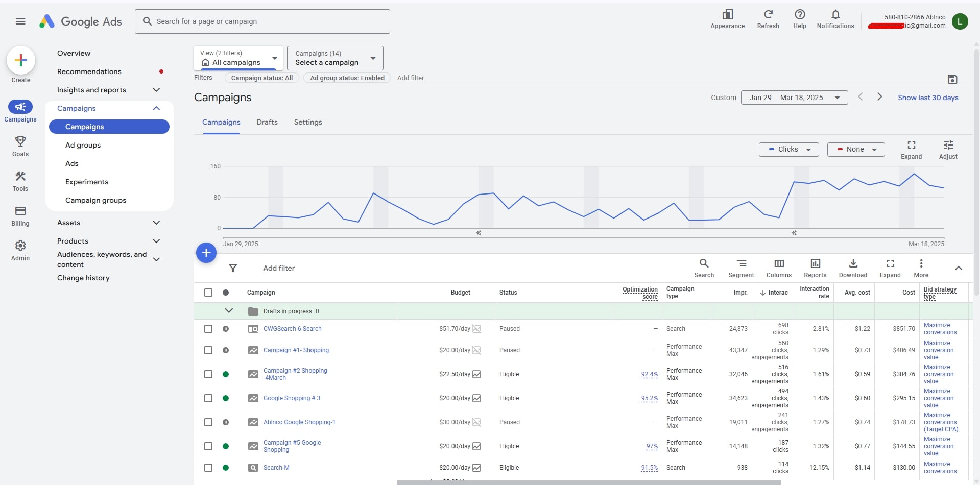Check the Ablnco Google Shopping-1 checkbox
The width and height of the screenshot is (980, 485).
(208, 422)
